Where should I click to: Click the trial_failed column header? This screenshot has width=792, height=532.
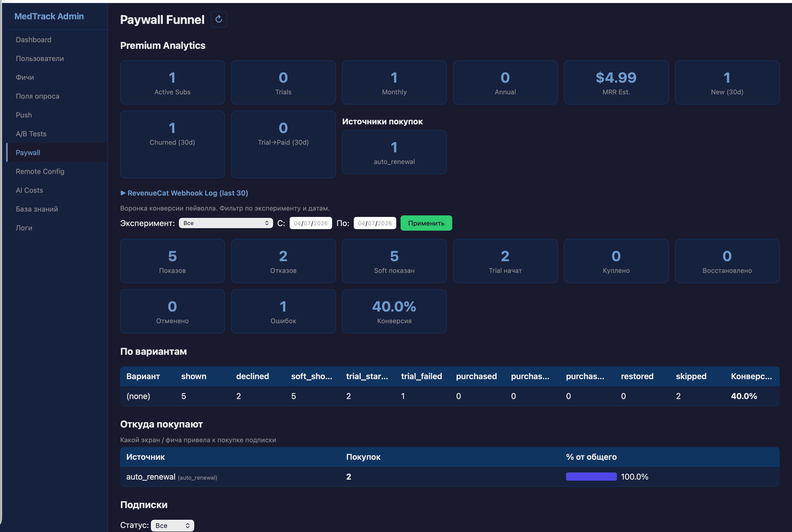(421, 376)
